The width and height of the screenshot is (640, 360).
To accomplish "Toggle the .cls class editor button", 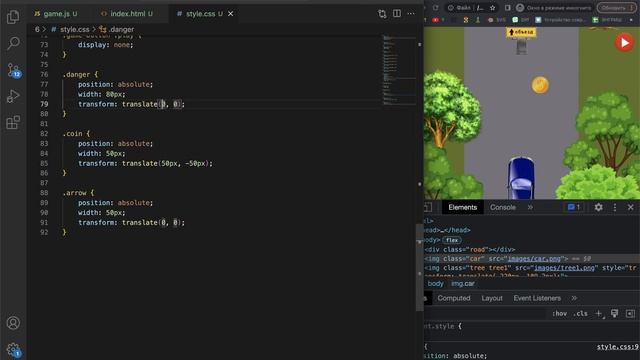I will 580,313.
